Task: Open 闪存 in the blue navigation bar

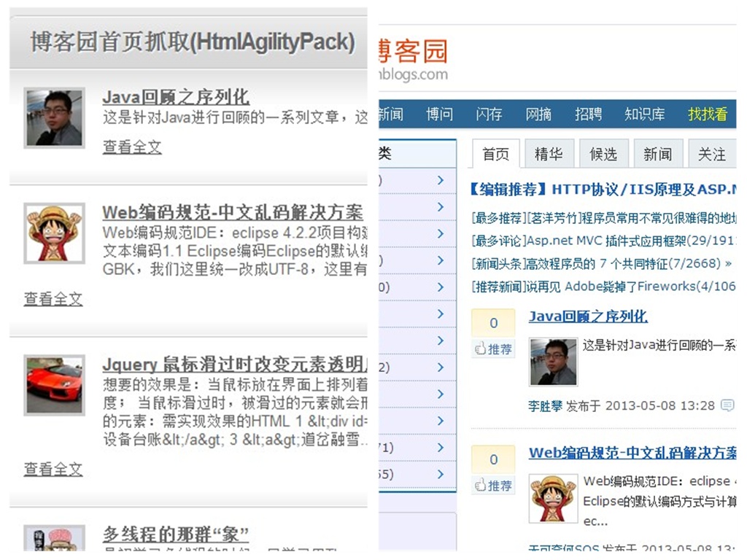Action: (489, 114)
